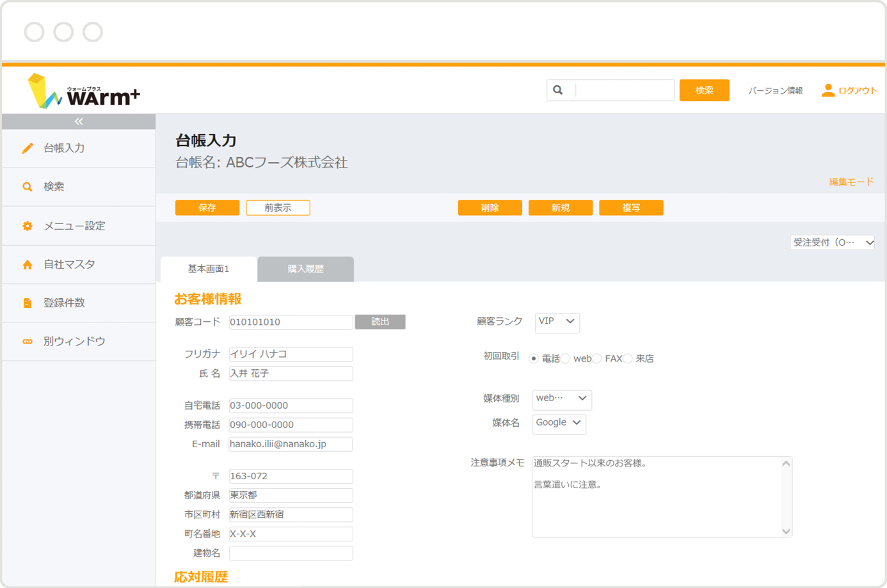This screenshot has height=588, width=887.
Task: Click the 携帯電話 input field
Action: click(291, 425)
